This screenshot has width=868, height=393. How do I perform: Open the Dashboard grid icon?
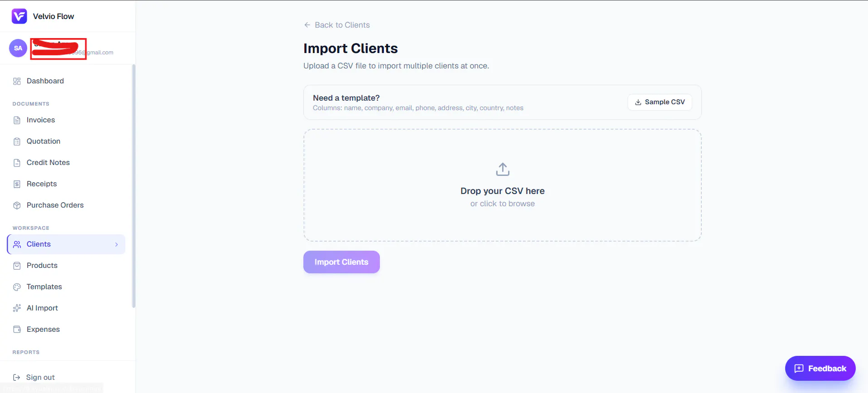17,81
